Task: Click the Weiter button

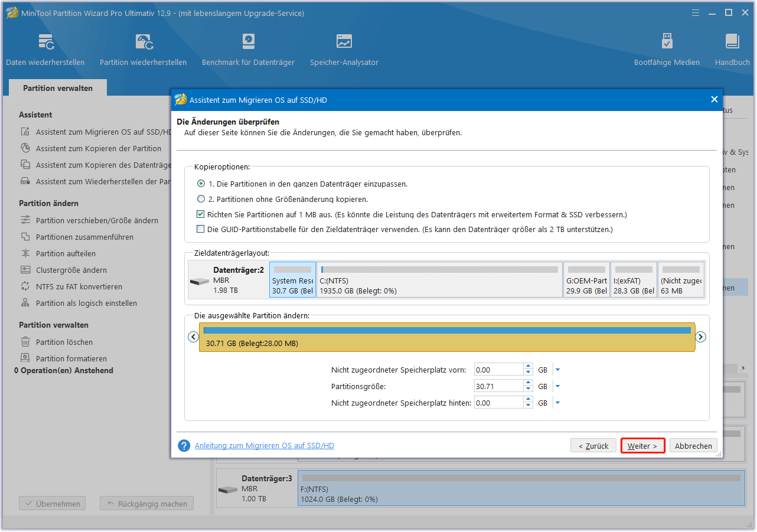Action: pyautogui.click(x=642, y=446)
